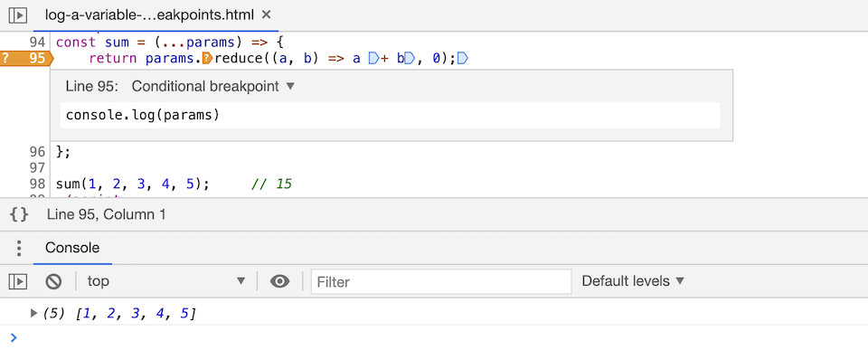Image resolution: width=868 pixels, height=350 pixels.
Task: Click the console Filter text field
Action: pos(441,281)
